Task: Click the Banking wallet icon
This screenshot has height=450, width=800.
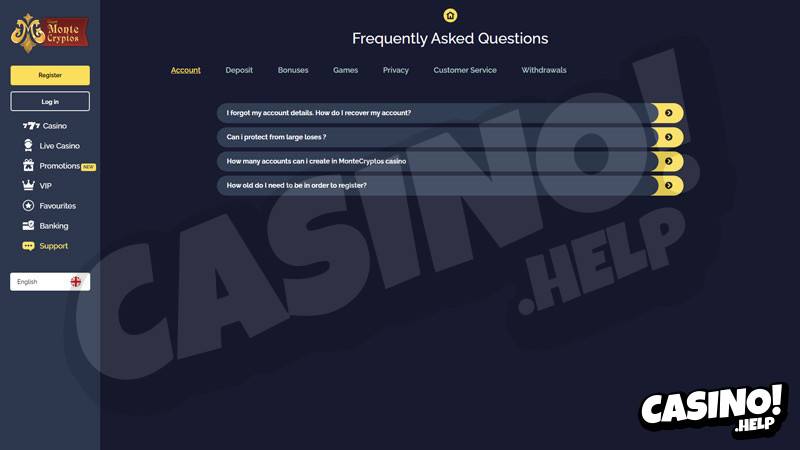Action: (x=29, y=226)
